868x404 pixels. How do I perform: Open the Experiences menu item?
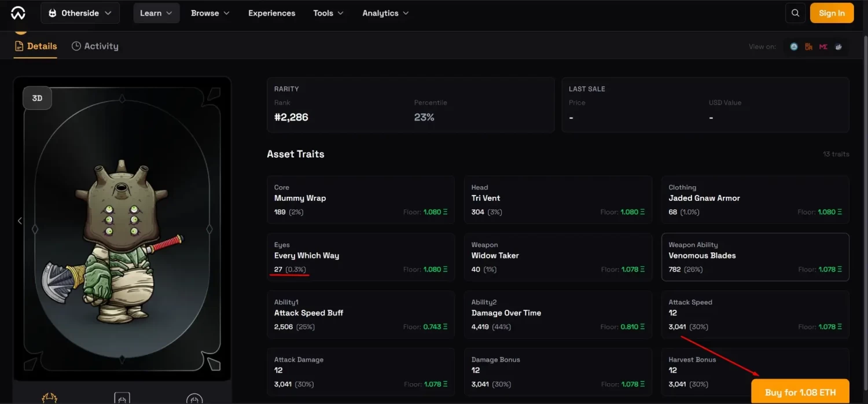point(271,13)
